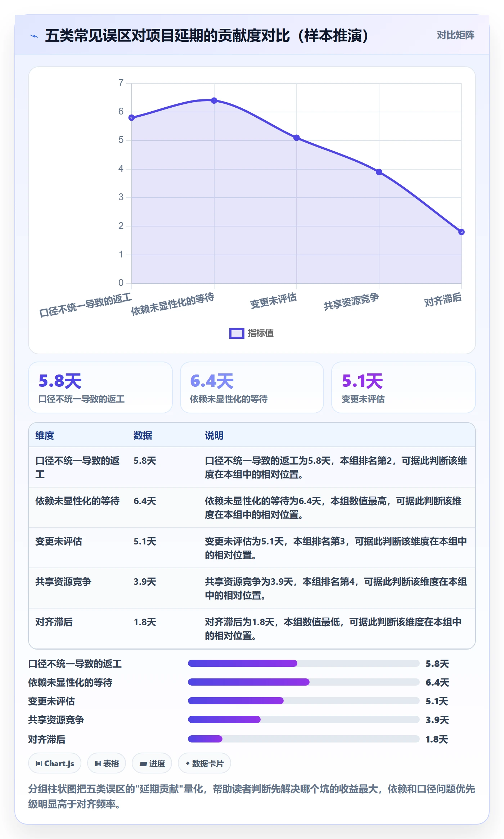Screen dimensions: 504x839
Task: Click the 数据卡片 tag
Action: [x=204, y=763]
